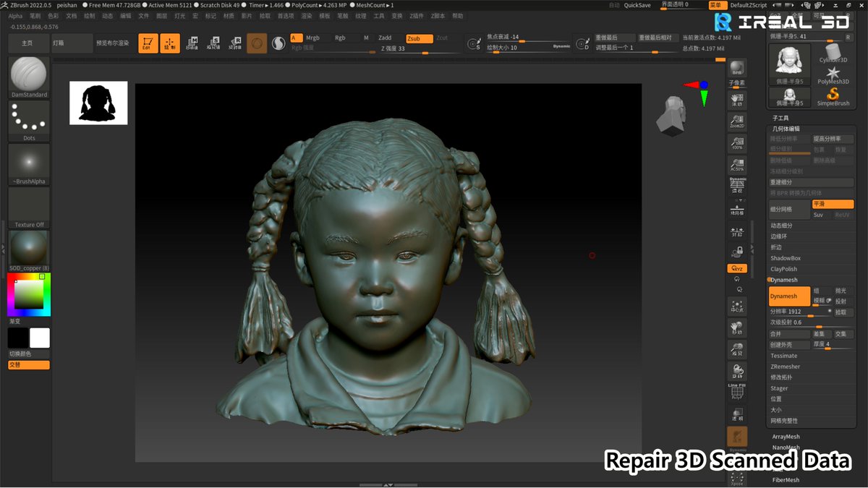Click the sculptris pro S-shaped icon
Image resolution: width=868 pixels, height=488 pixels.
278,43
